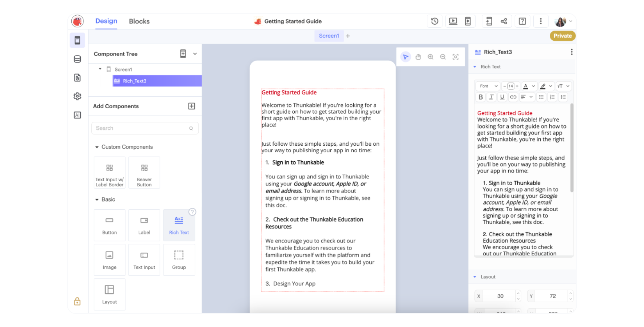The image size is (644, 327).
Task: Zoom out on the canvas
Action: (x=443, y=57)
